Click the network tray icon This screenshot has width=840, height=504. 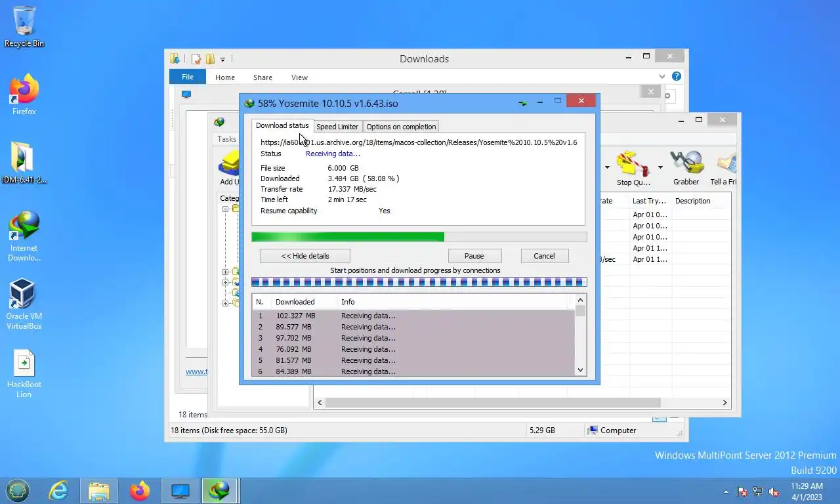pos(758,492)
